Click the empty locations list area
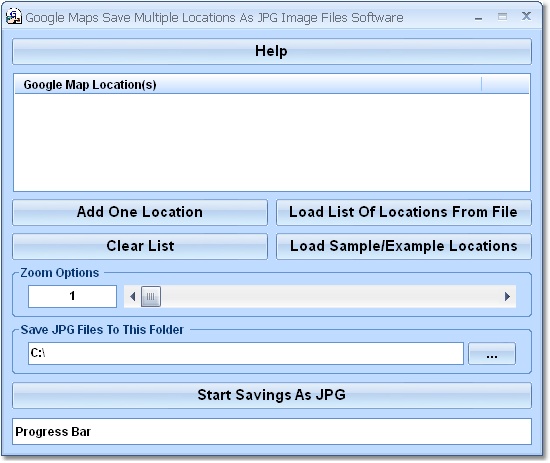550x463 pixels. [x=272, y=142]
